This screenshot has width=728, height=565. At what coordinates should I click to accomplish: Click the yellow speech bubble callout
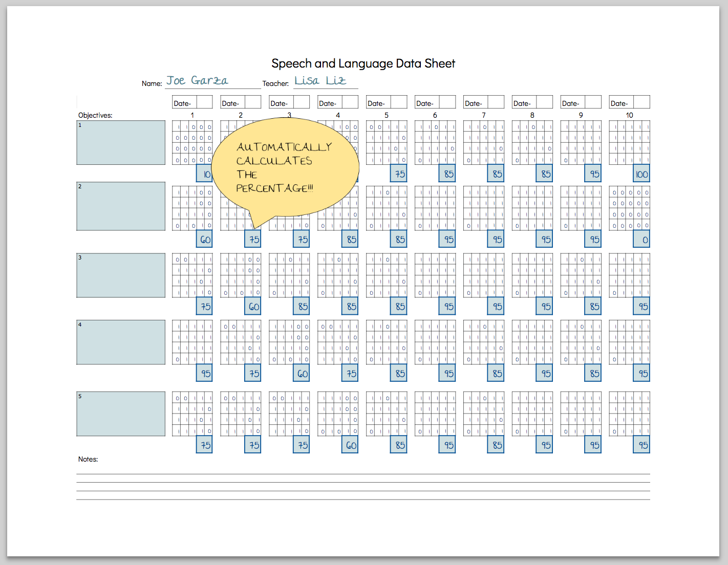click(x=287, y=166)
